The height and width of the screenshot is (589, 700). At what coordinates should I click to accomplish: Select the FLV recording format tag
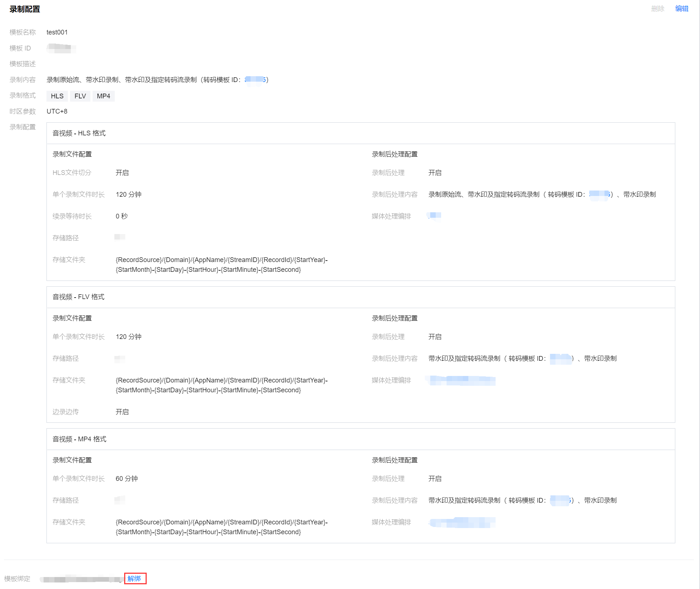pyautogui.click(x=80, y=96)
